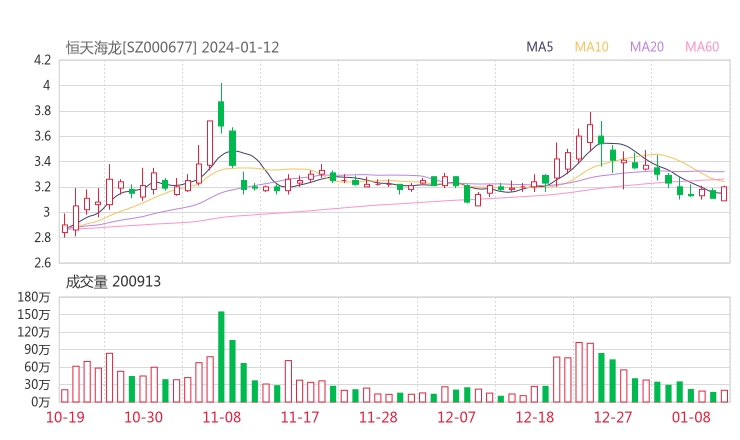Click the 90万 volume axis label

pyautogui.click(x=37, y=350)
